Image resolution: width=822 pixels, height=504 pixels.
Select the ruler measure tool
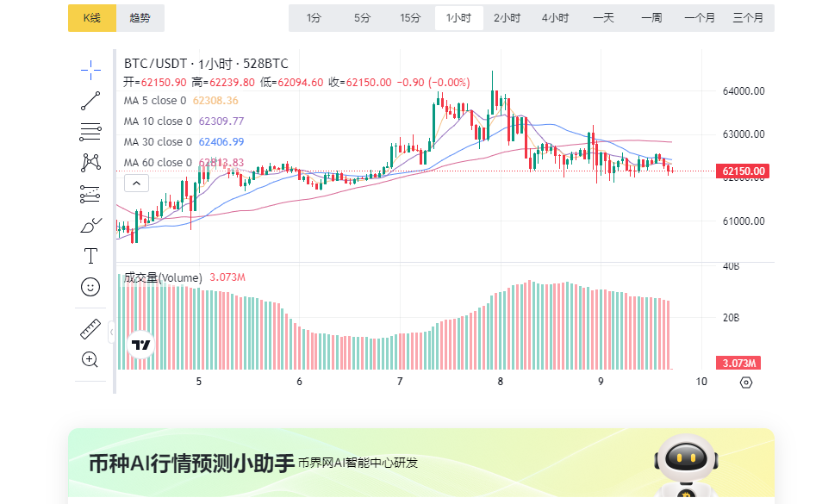click(90, 329)
